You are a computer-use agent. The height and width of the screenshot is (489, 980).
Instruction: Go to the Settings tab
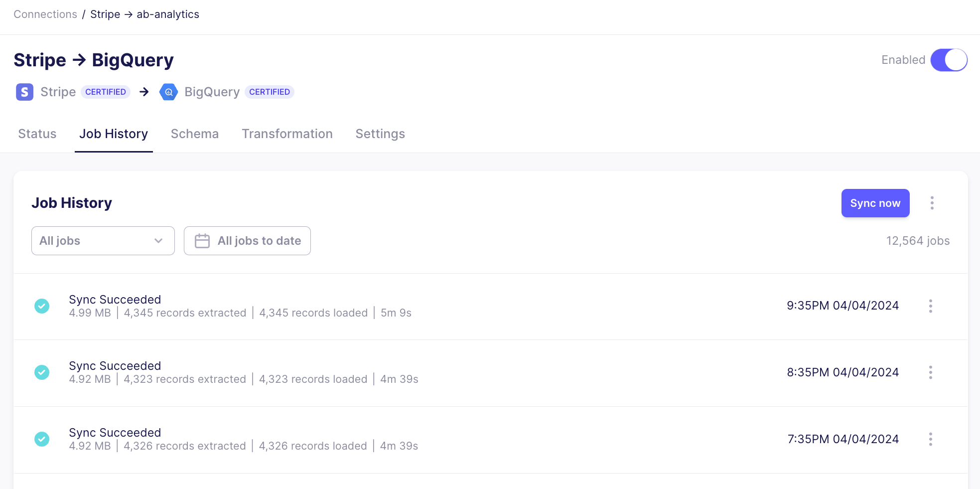click(380, 134)
